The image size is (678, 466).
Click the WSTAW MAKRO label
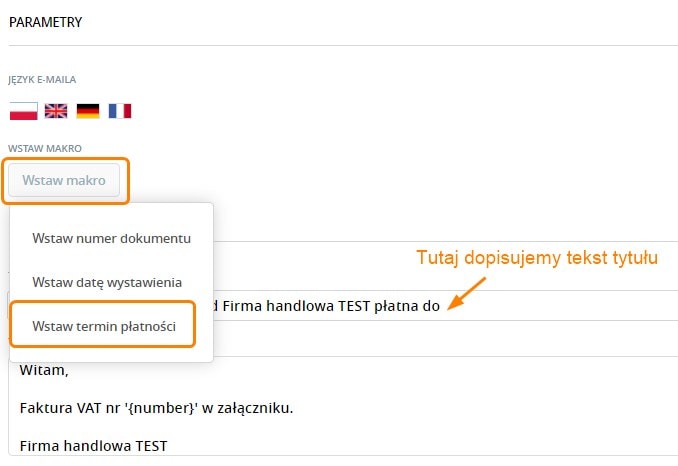coord(42,148)
